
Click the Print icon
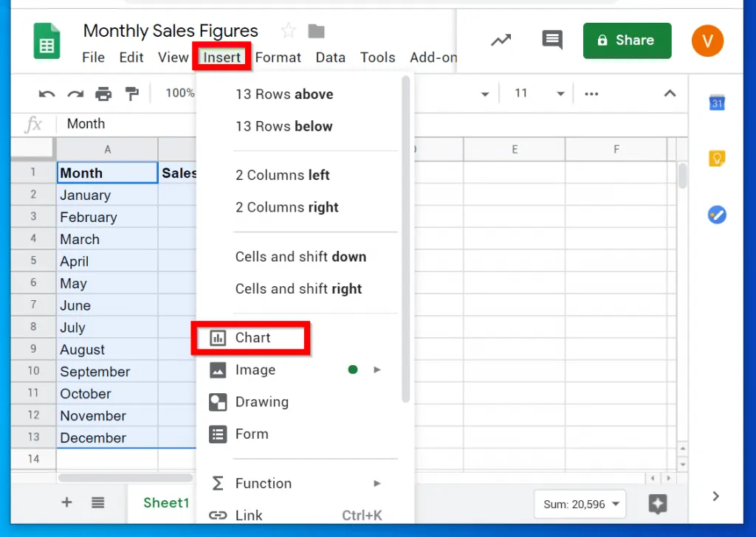click(103, 94)
